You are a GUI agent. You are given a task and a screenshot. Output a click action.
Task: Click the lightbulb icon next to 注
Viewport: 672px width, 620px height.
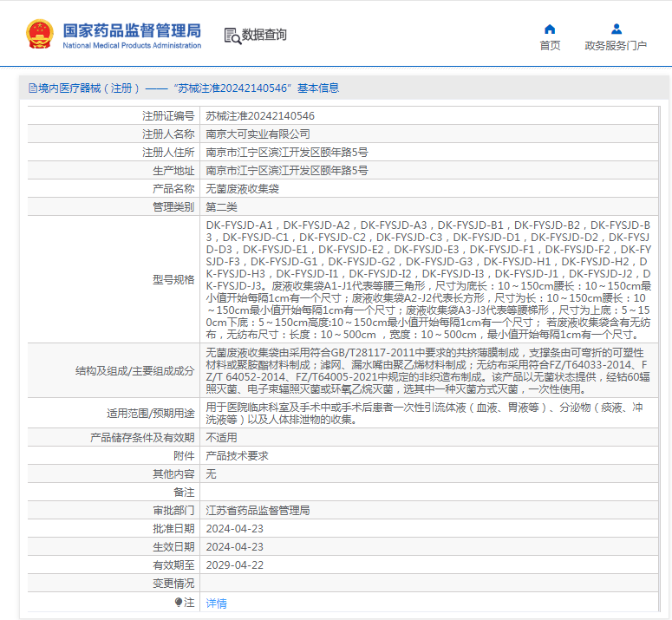tap(179, 603)
